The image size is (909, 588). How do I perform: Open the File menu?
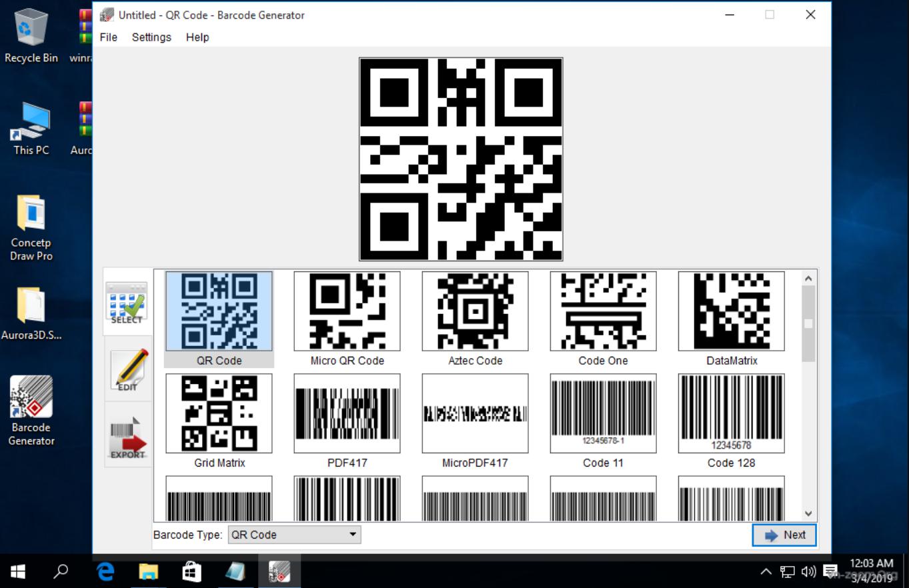pos(108,37)
